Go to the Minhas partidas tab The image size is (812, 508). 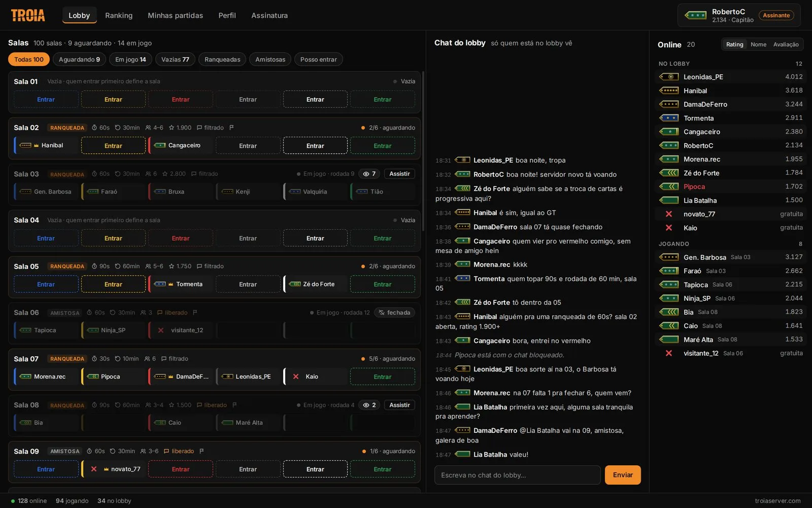(175, 15)
